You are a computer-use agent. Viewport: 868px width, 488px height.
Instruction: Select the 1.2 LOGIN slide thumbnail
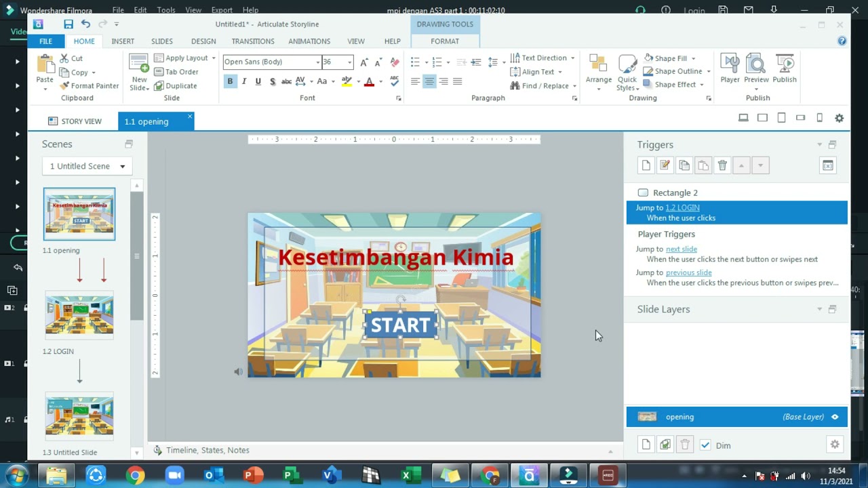[x=79, y=315]
